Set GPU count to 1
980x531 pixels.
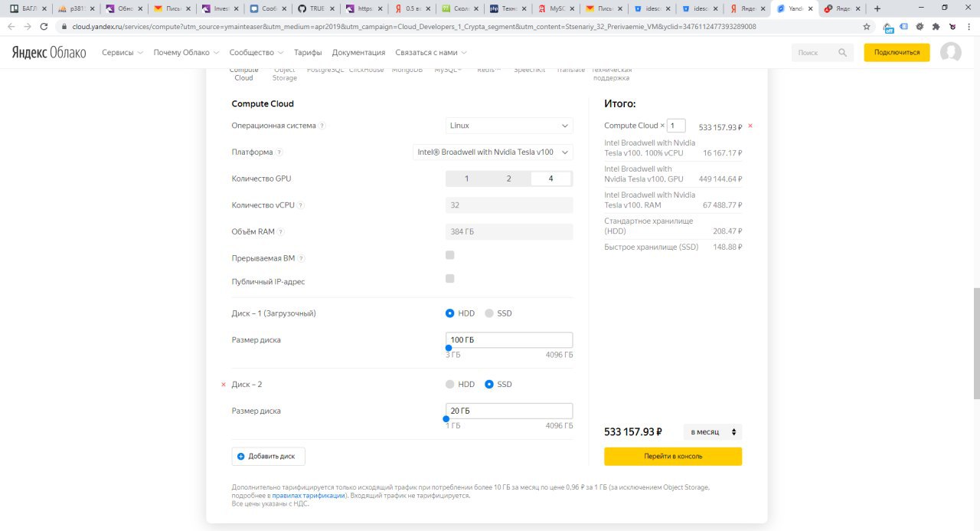point(467,179)
